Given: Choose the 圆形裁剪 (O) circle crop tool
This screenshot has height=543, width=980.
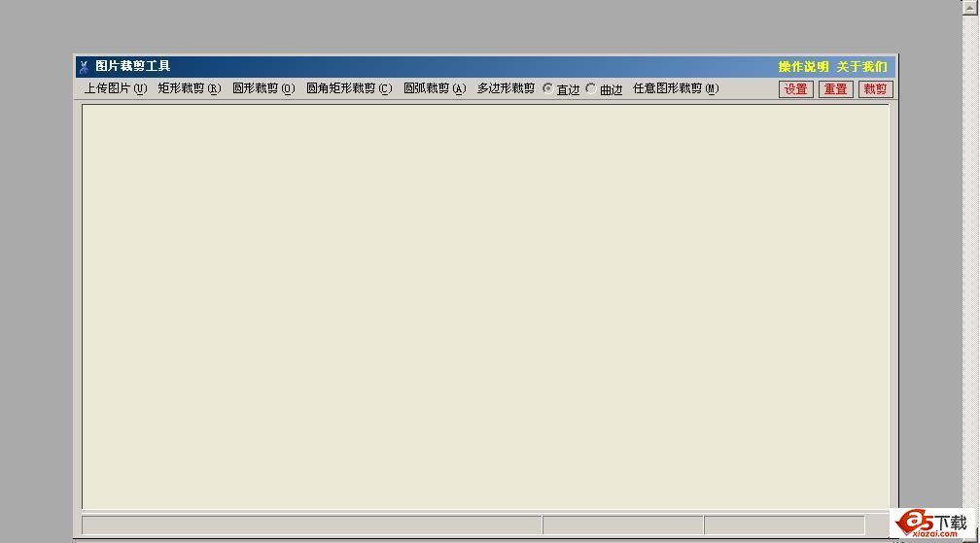Looking at the screenshot, I should pos(263,88).
